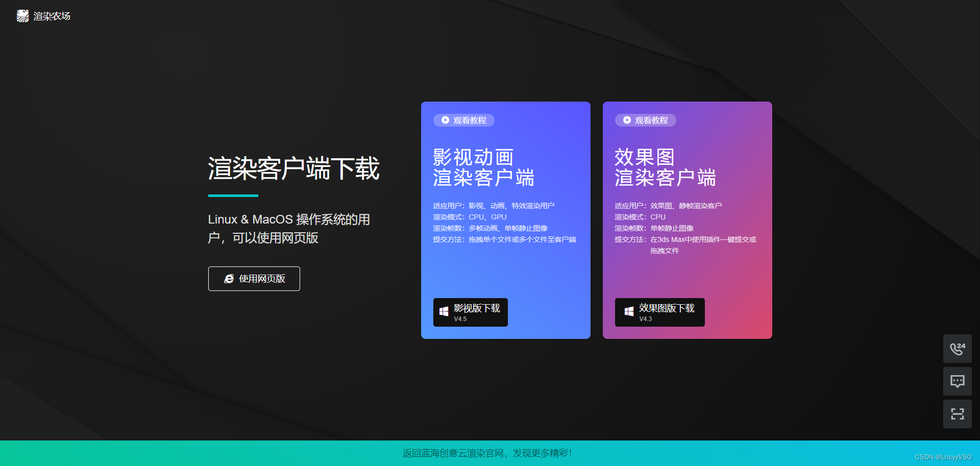Click 在3ds Max中使用插件一键提交 text
Viewport: 980px width, 466px height.
coord(703,239)
